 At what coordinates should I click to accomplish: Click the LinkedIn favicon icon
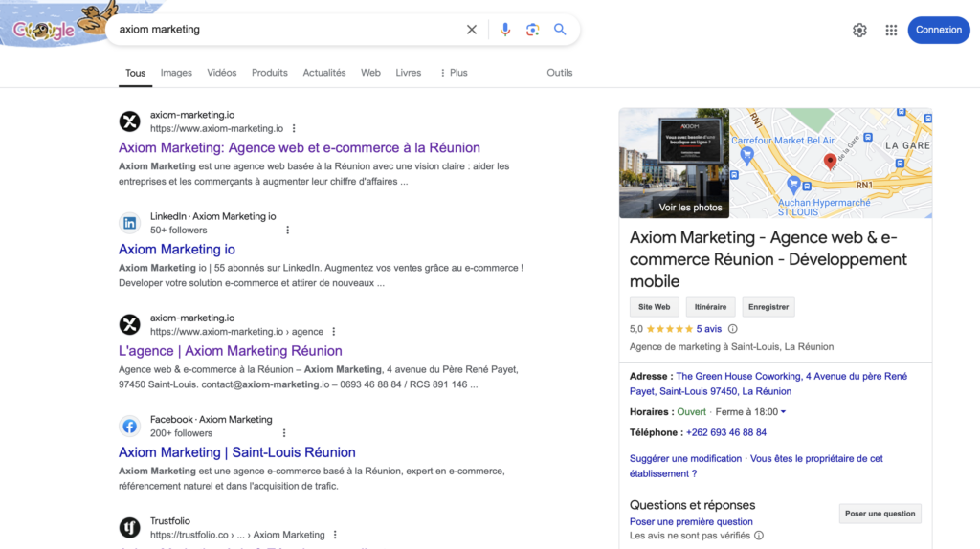point(129,223)
